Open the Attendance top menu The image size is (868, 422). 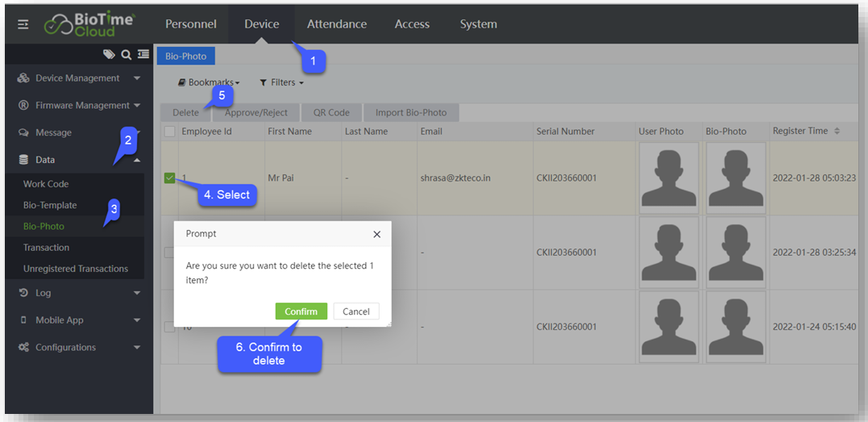point(336,24)
